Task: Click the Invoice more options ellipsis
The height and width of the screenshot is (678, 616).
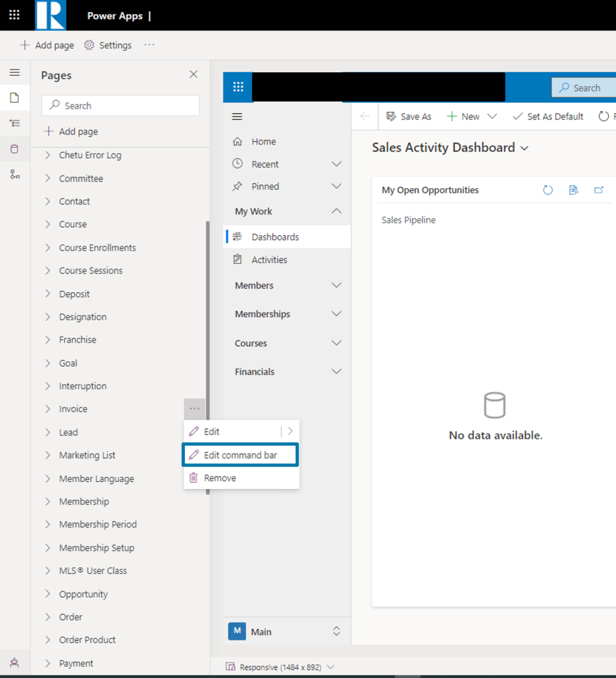Action: click(194, 409)
